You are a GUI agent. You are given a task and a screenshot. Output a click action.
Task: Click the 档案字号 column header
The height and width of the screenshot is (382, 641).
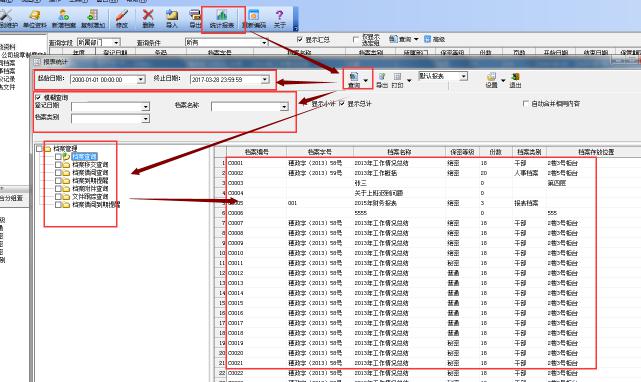(320, 152)
